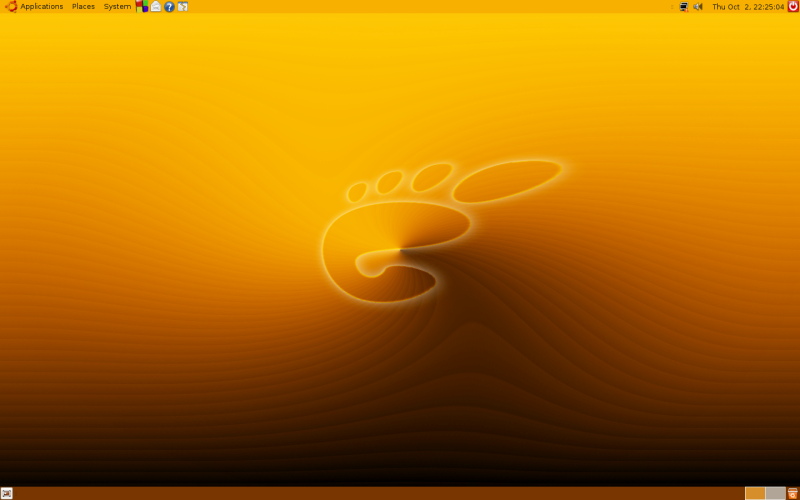Image resolution: width=800 pixels, height=500 pixels.
Task: Click the red power/quit button
Action: coord(793,7)
